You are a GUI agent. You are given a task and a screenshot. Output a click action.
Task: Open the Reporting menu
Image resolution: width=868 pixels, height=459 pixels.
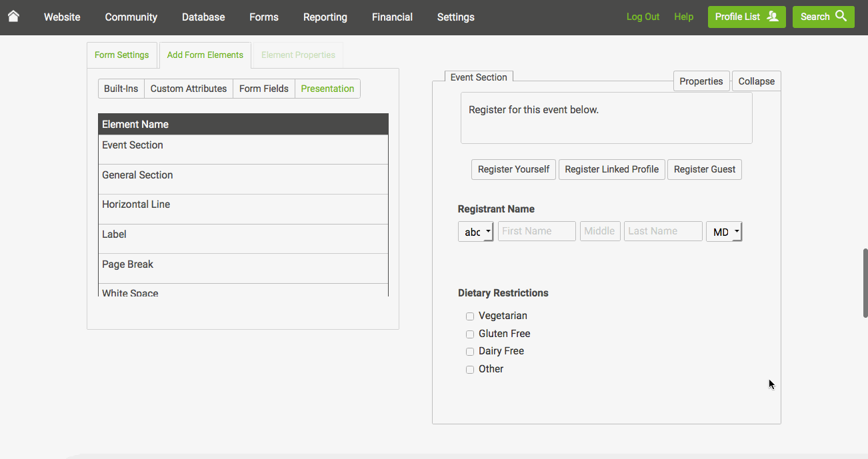coord(325,17)
